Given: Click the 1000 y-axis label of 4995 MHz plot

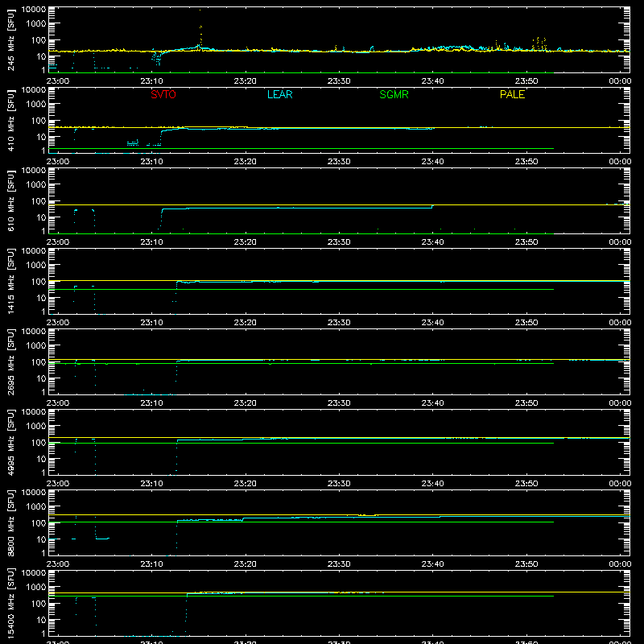Looking at the screenshot, I should pos(36,426).
